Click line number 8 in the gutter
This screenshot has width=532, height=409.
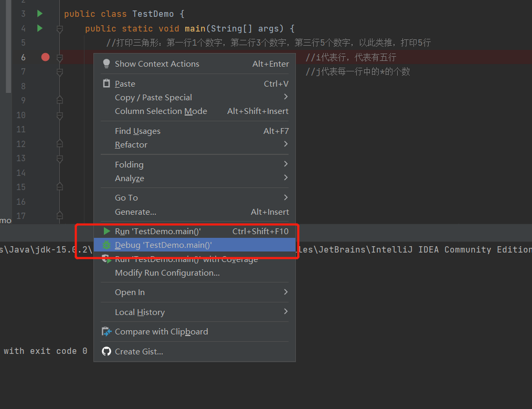pos(23,86)
